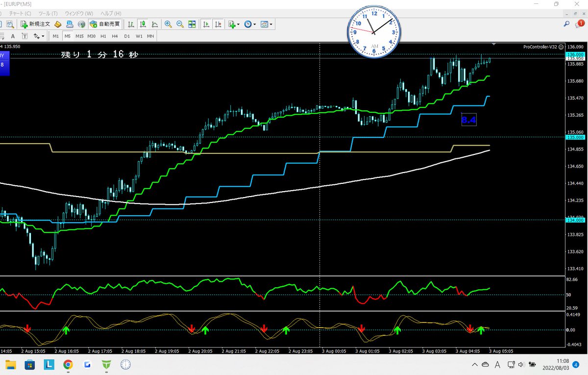This screenshot has width=588, height=375.
Task: Switch chart to line chart mode
Action: click(155, 24)
